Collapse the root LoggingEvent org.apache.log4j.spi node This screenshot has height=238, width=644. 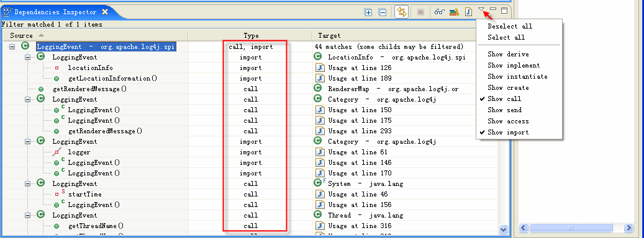[x=12, y=46]
